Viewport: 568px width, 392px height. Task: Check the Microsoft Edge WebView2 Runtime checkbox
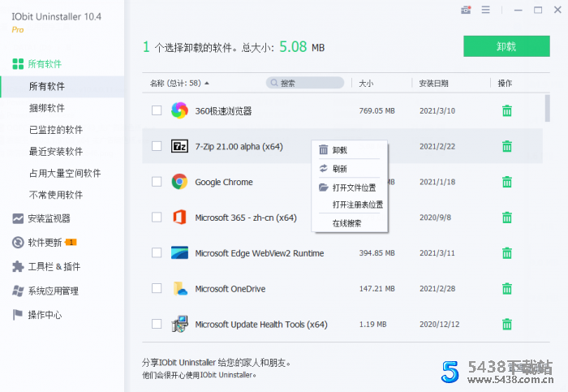[x=157, y=252]
